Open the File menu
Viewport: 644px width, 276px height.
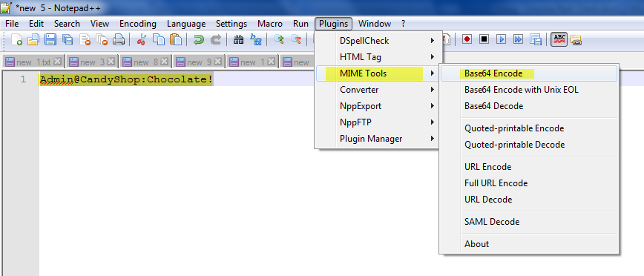click(12, 24)
